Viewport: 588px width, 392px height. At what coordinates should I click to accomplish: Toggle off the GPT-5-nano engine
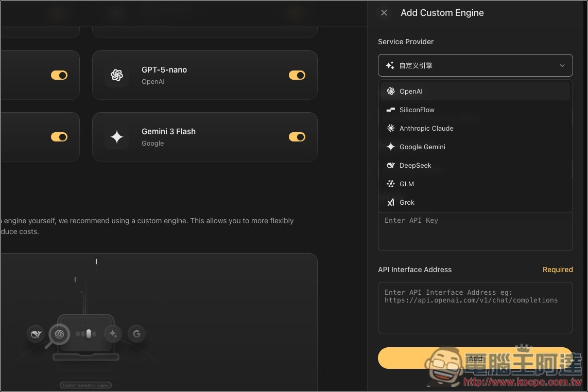pos(297,75)
